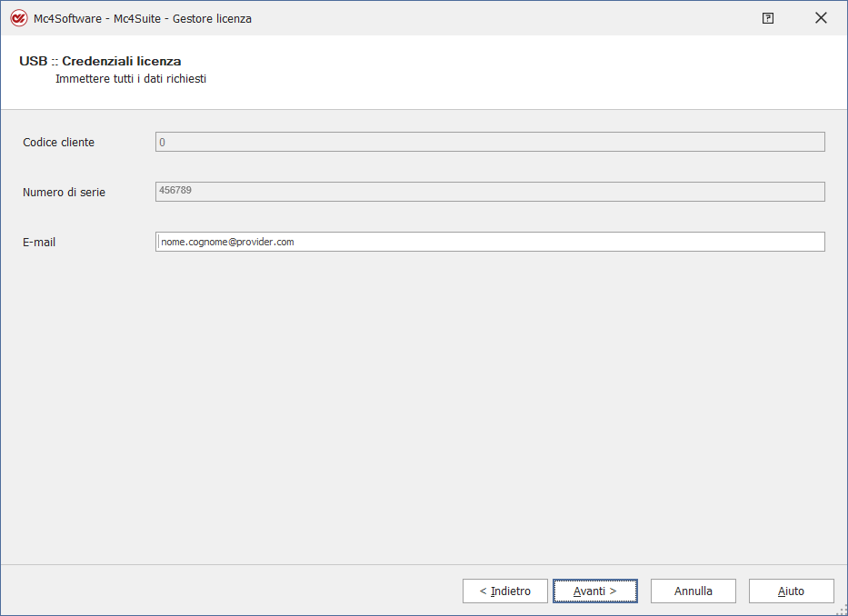Click the resize grip in window corner
This screenshot has width=848, height=616.
pyautogui.click(x=841, y=609)
